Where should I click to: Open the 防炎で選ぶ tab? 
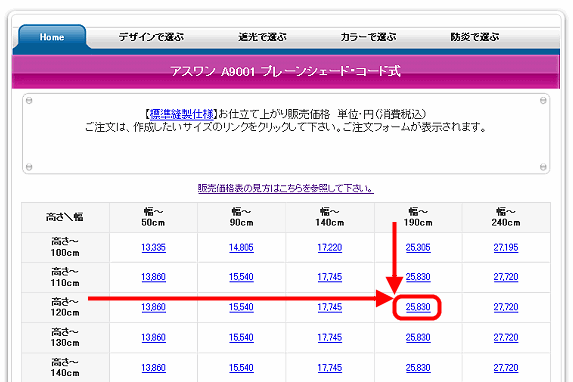475,37
